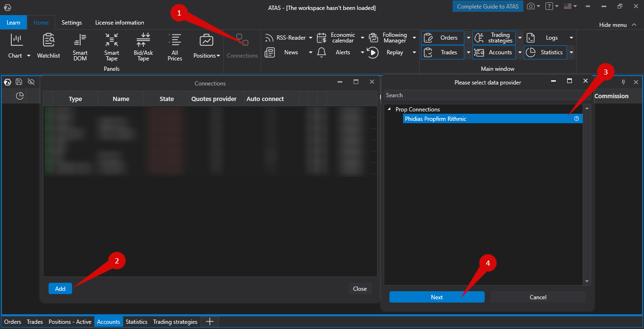Viewport: 644px width, 329px height.
Task: Switch to the Trades bottom tab
Action: 35,322
